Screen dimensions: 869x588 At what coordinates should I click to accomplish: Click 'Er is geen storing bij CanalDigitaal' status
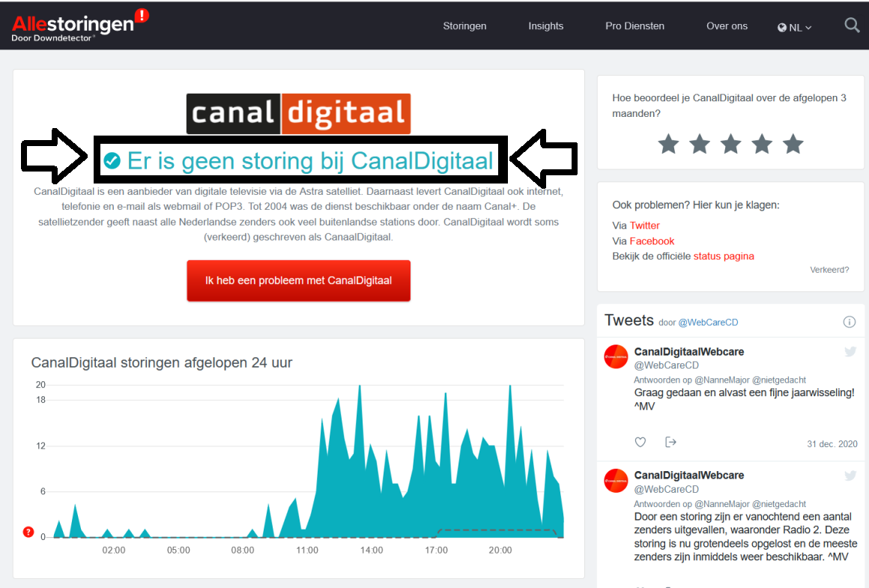[x=299, y=161]
